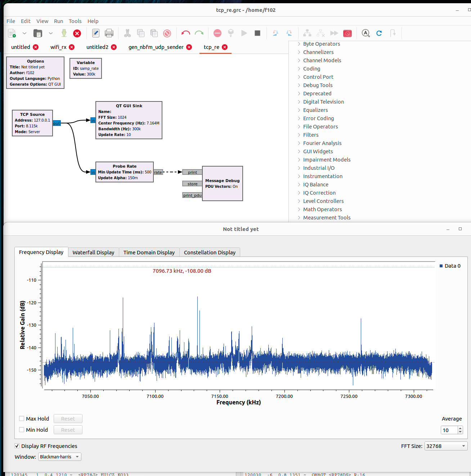Click the save flowgraph icon
The image size is (471, 476).
(x=64, y=33)
